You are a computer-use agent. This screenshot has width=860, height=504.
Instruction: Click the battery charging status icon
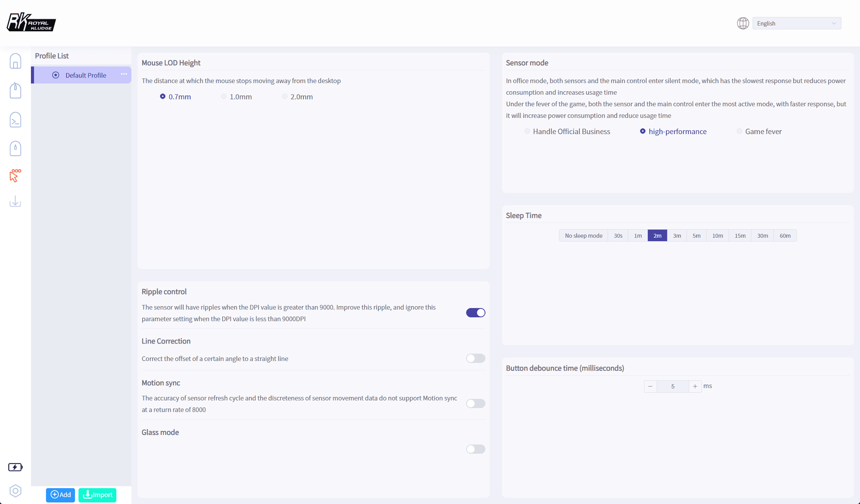(x=15, y=467)
